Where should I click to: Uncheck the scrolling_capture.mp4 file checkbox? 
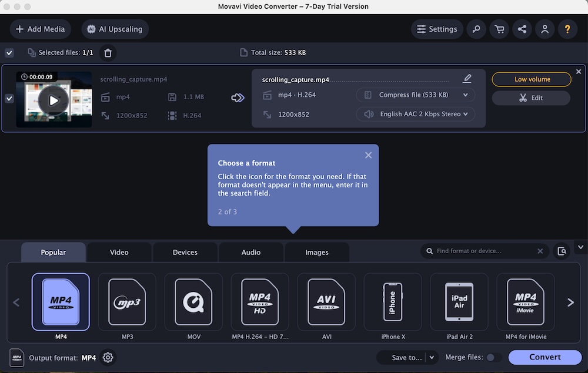[x=9, y=99]
